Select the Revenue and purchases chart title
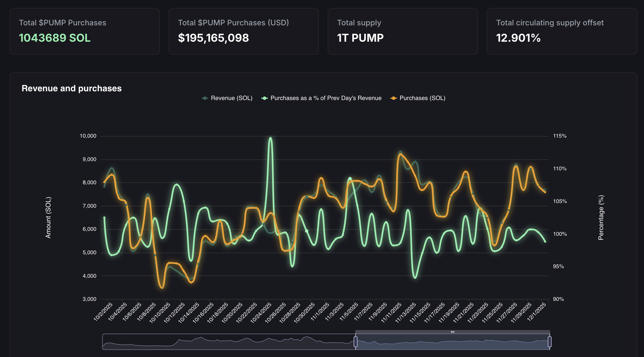The image size is (644, 357). (71, 88)
